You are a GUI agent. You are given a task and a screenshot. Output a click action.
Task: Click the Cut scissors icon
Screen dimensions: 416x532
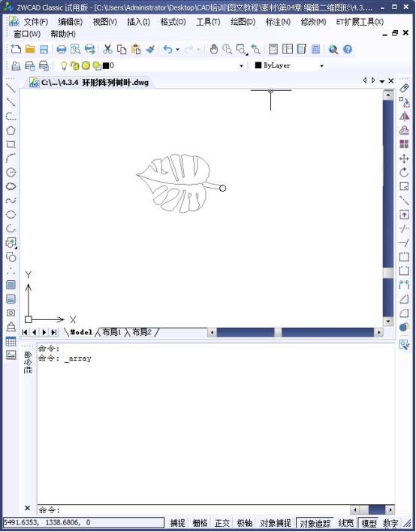pyautogui.click(x=108, y=49)
